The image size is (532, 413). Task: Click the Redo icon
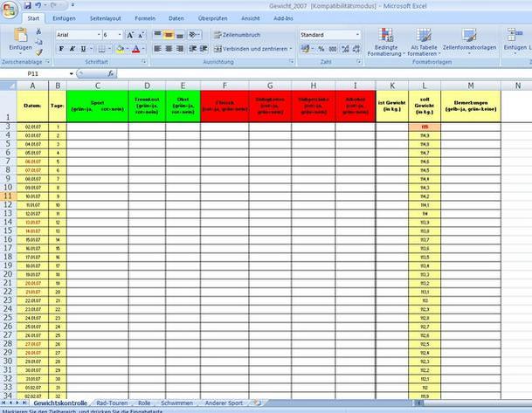coord(53,5)
